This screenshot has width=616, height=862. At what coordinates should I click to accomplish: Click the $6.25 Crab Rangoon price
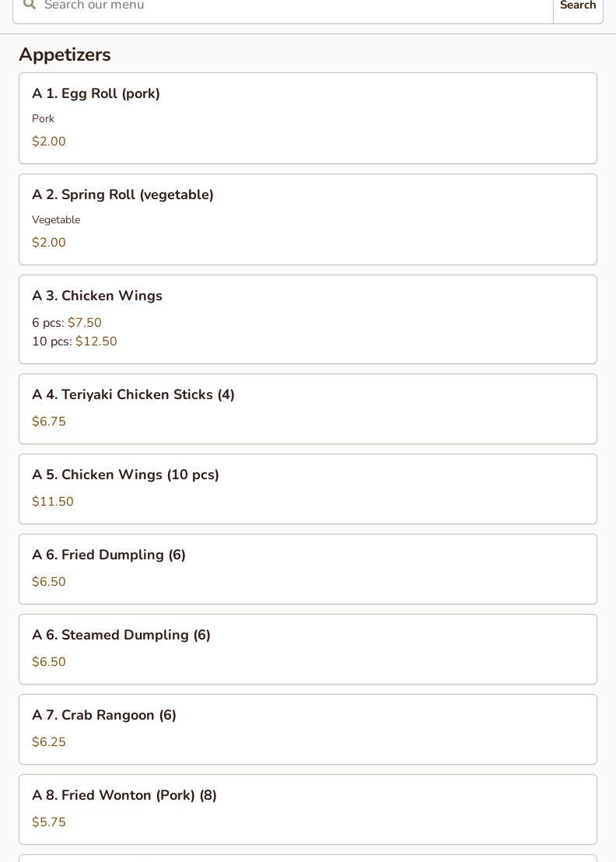tap(49, 742)
